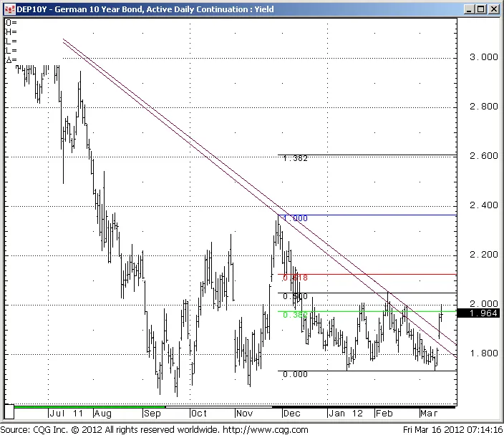Close the German 10 Year Bond chart
The height and width of the screenshot is (435, 504).
[x=495, y=9]
